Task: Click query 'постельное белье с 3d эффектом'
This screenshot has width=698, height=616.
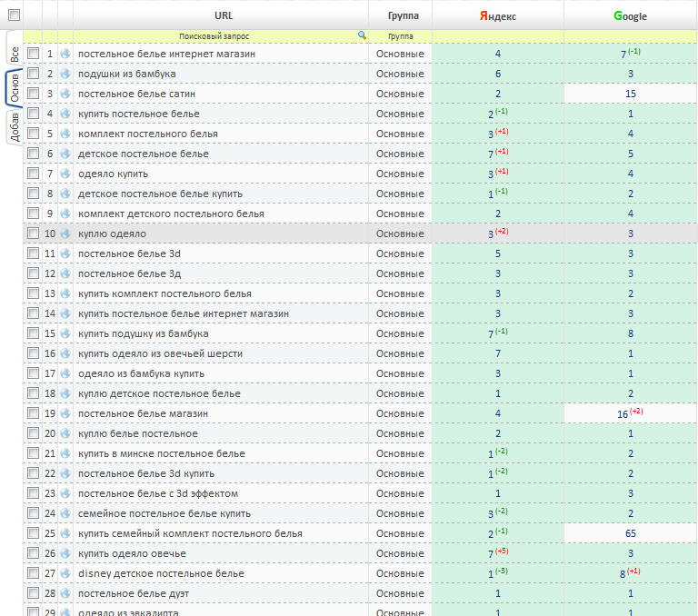Action: pos(158,493)
